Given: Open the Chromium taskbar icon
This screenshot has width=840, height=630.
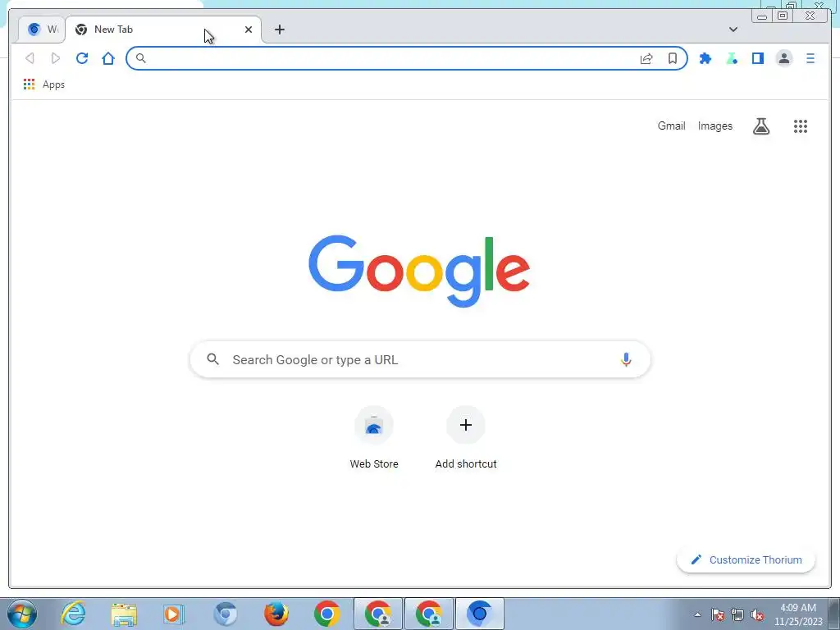Looking at the screenshot, I should [x=226, y=614].
